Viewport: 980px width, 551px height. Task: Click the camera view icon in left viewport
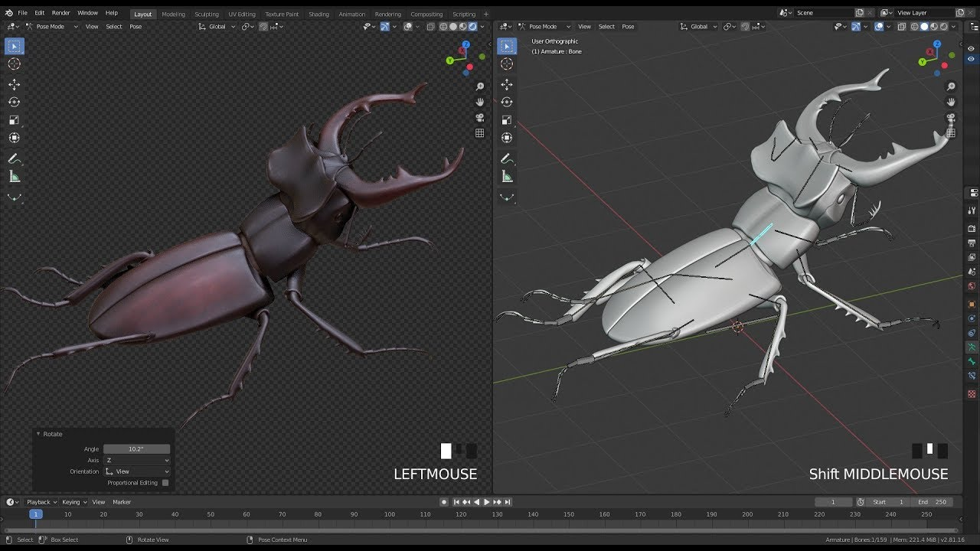(x=480, y=117)
